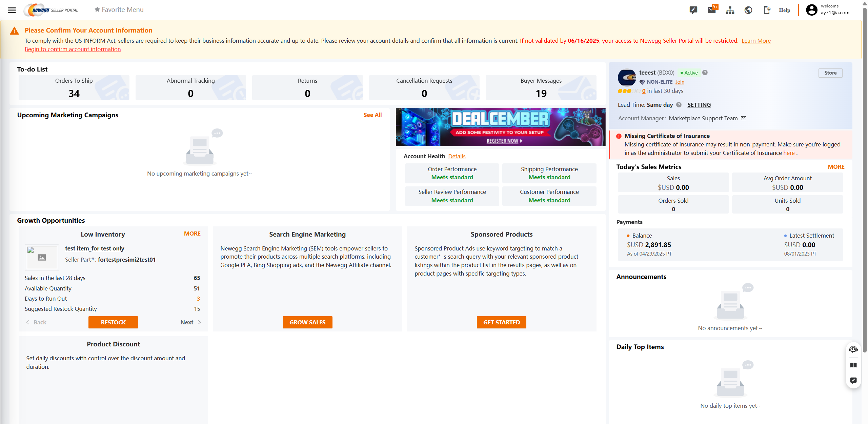868x424 pixels.
Task: Go to Next low inventory item
Action: point(190,322)
